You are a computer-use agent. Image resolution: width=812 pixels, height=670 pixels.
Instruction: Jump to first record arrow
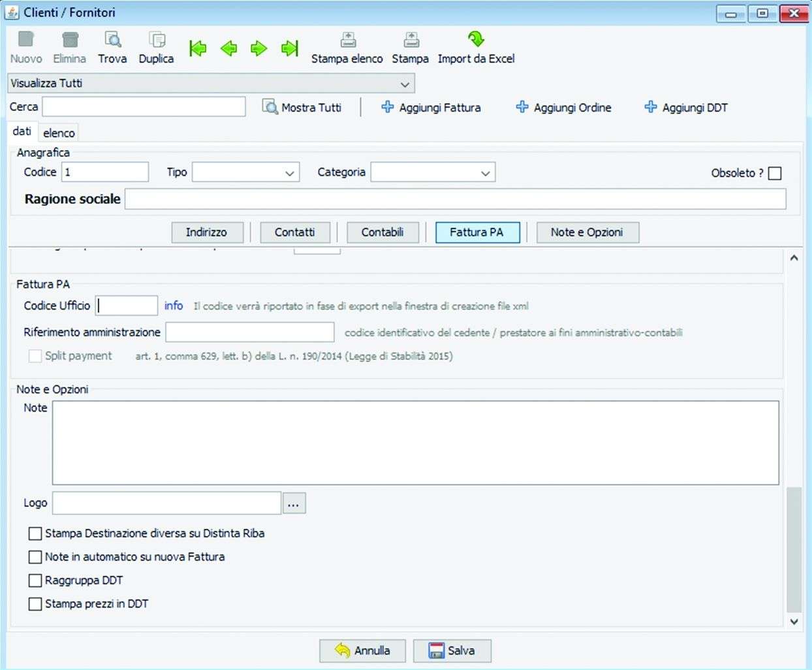197,48
